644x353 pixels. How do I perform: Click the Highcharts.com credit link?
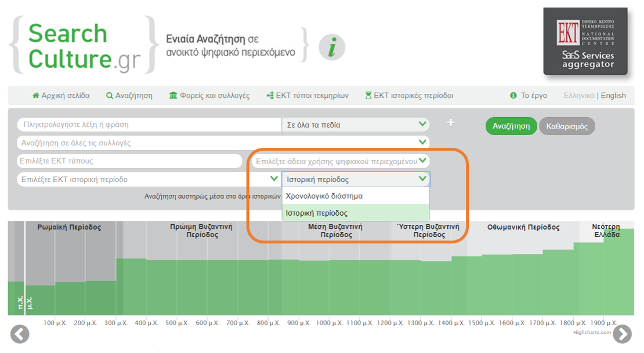point(592,332)
